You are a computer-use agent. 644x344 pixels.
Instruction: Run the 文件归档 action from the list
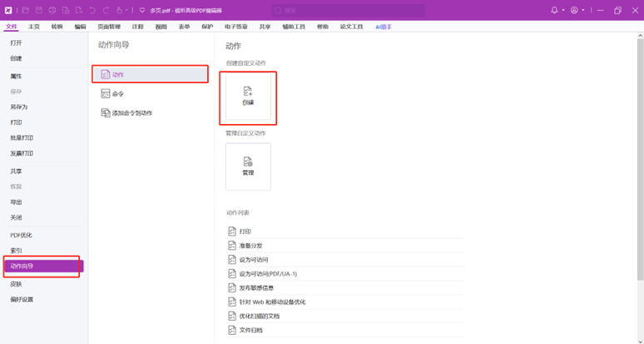click(345, 330)
